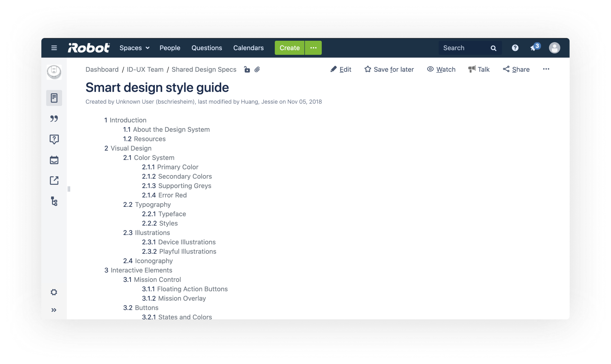
Task: Open Create button more options ellipsis
Action: coord(313,48)
